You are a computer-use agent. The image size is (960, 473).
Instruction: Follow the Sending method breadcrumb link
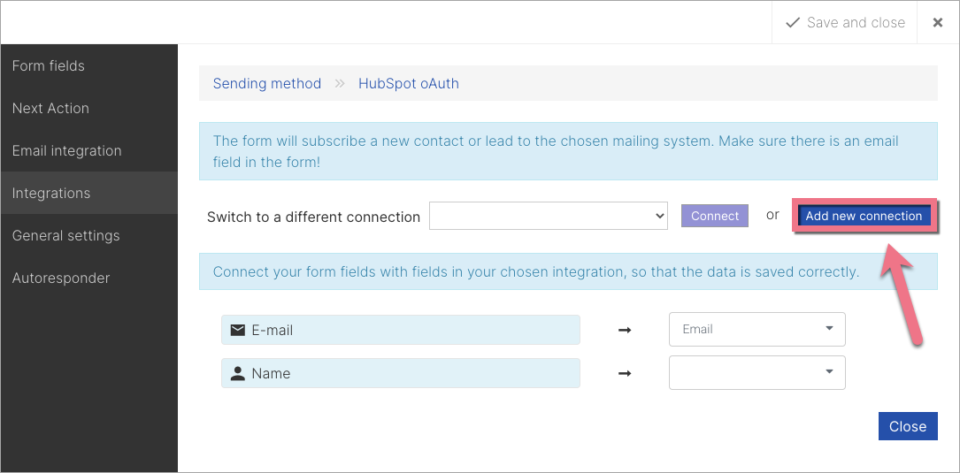point(267,84)
